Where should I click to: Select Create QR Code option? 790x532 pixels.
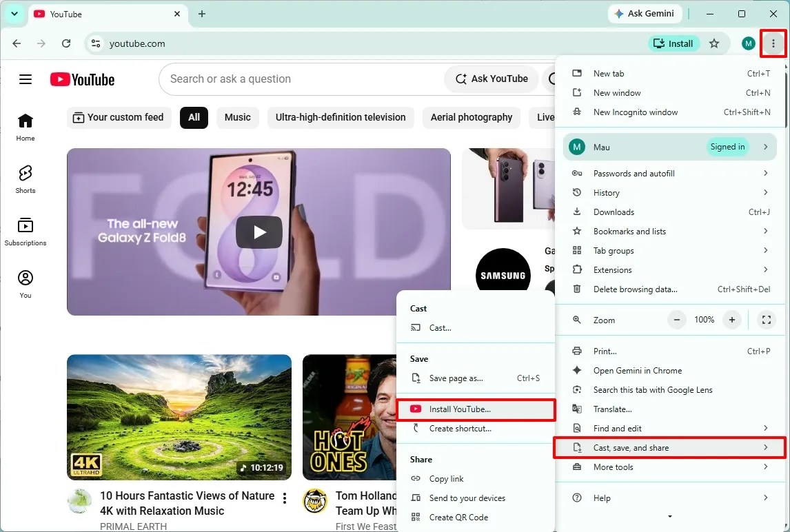click(x=476, y=518)
